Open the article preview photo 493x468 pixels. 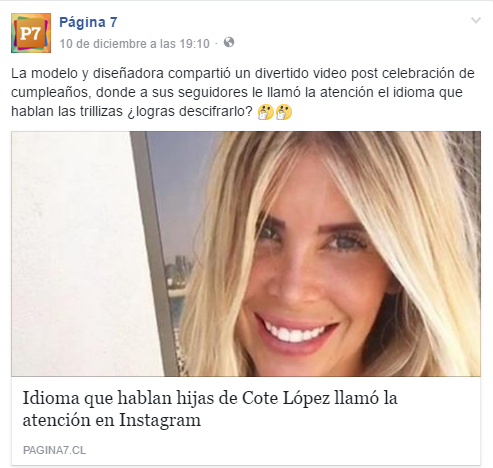pyautogui.click(x=246, y=254)
